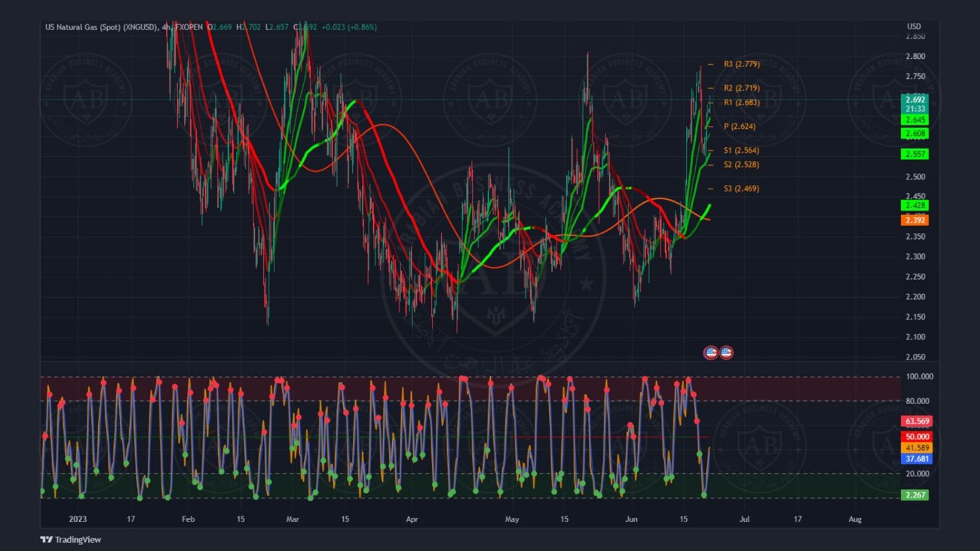
Task: Select the P (2.624) pivot point label
Action: point(739,126)
